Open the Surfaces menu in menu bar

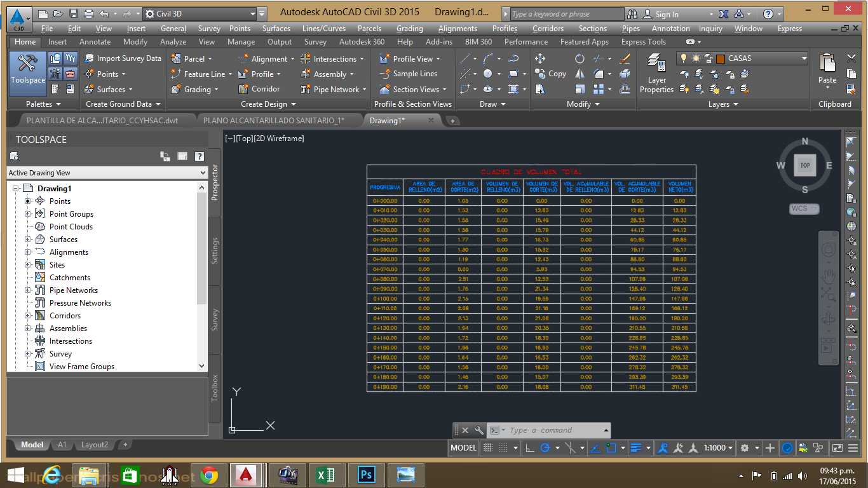point(276,29)
